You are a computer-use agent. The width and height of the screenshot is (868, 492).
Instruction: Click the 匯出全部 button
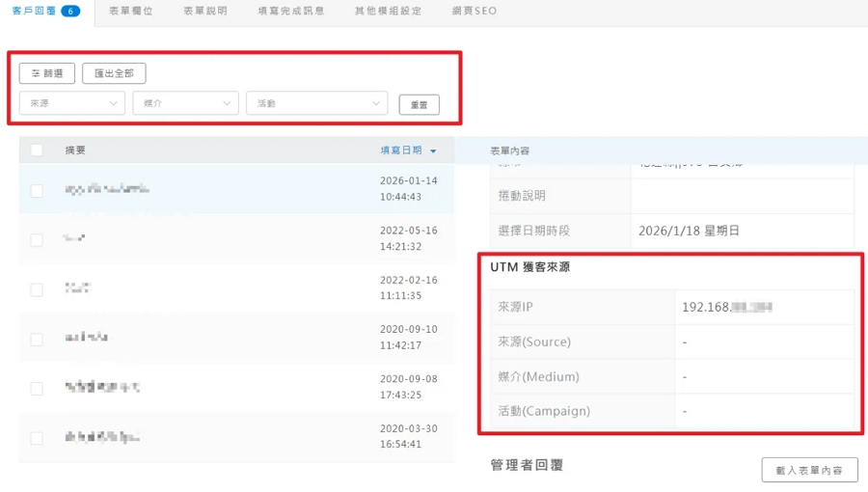pyautogui.click(x=114, y=73)
